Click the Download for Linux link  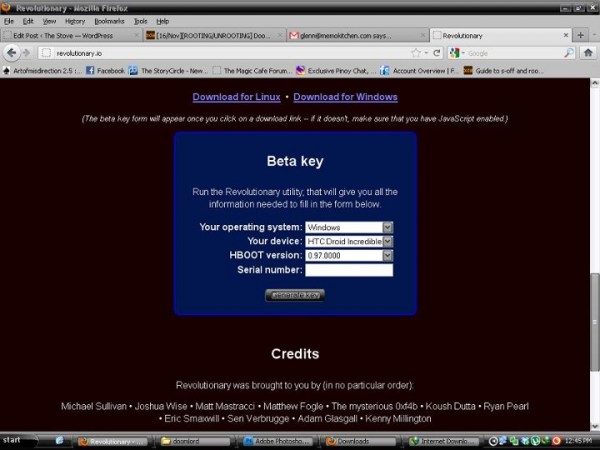point(236,97)
